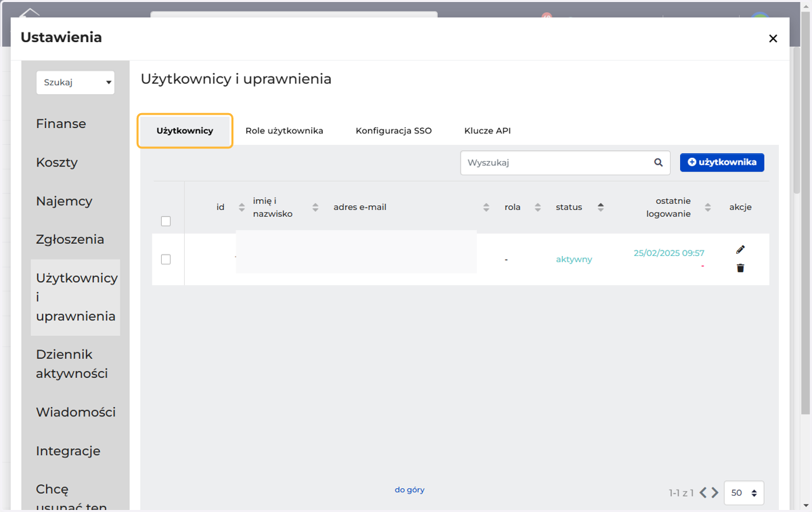812x512 pixels.
Task: Click the do góry link
Action: pos(409,490)
